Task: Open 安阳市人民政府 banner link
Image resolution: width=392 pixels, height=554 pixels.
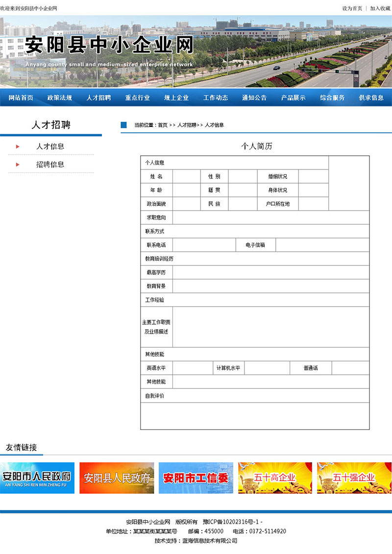Action: click(37, 478)
